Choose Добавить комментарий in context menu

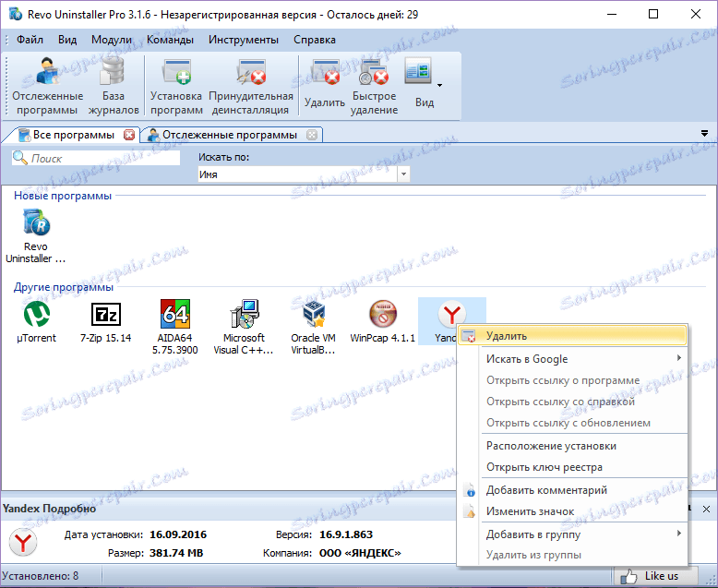[x=572, y=490]
